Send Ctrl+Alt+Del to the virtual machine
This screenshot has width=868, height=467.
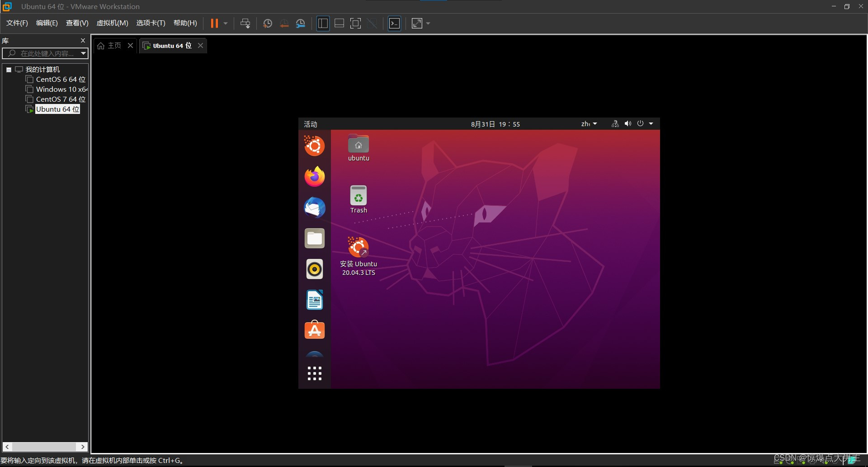[245, 24]
